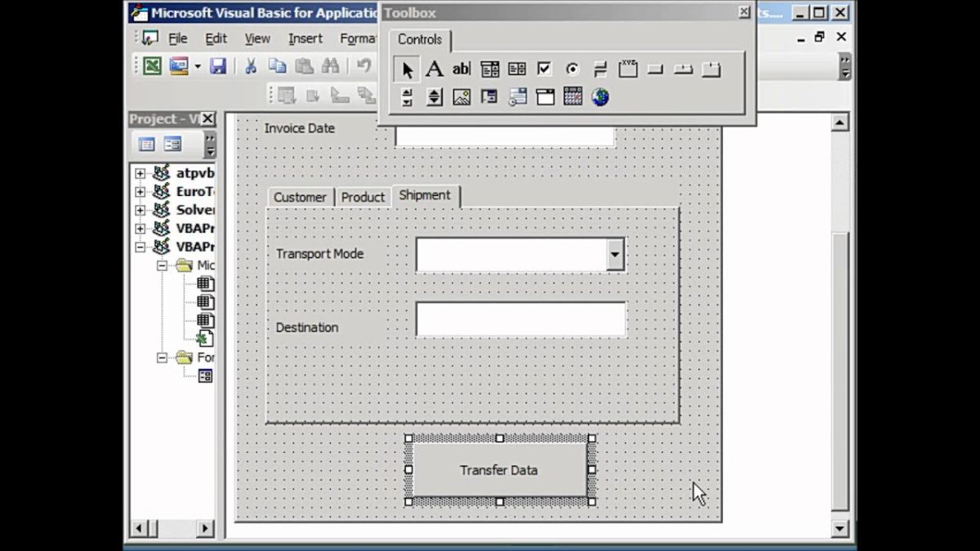Screen dimensions: 980x551
Task: Switch to the Customer tab
Action: pos(300,198)
